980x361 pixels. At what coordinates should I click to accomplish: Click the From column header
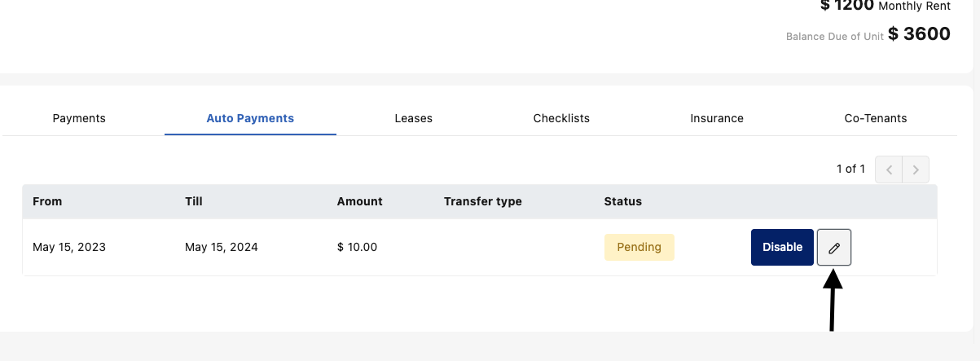pos(47,201)
